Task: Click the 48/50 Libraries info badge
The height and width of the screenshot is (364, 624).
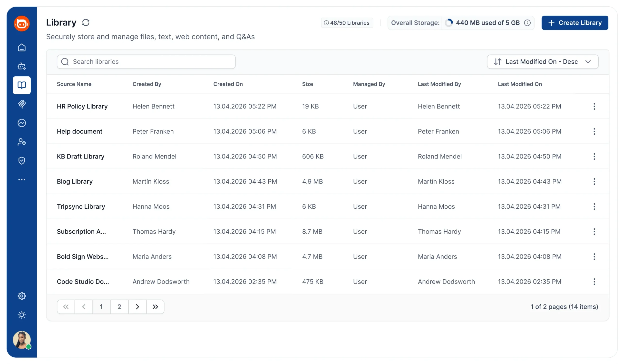Action: (x=347, y=23)
